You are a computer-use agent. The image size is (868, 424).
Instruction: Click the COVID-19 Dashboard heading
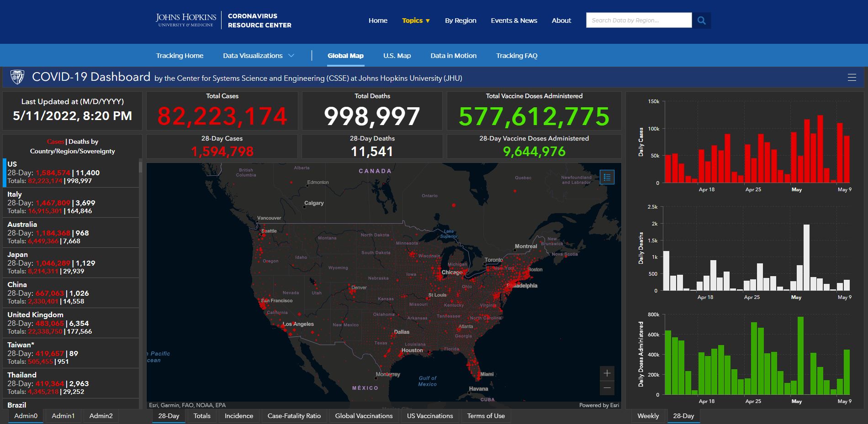pos(91,77)
